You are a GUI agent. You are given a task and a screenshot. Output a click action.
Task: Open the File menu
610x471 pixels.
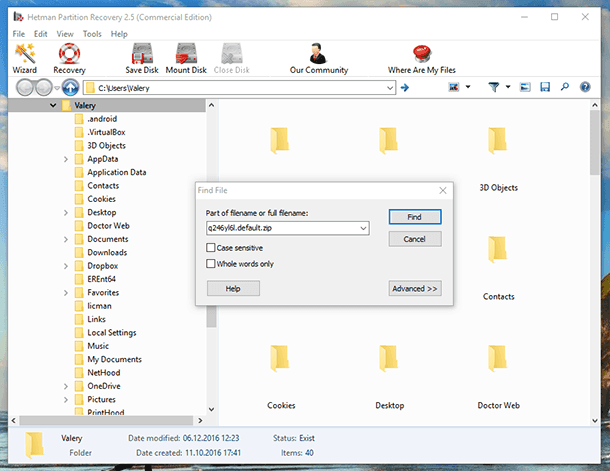click(x=19, y=34)
